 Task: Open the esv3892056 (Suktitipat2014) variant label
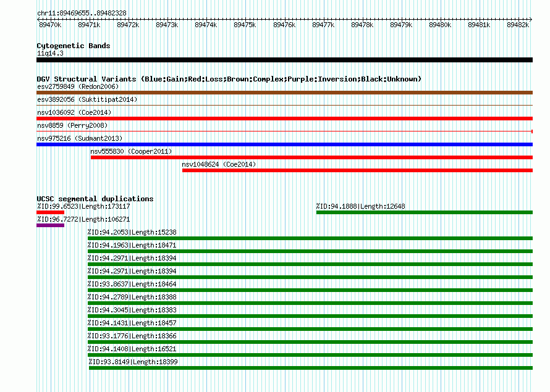click(x=87, y=99)
